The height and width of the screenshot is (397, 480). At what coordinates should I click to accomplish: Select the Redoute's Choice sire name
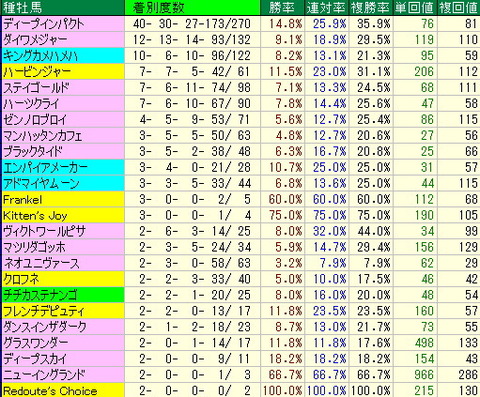tap(50, 391)
